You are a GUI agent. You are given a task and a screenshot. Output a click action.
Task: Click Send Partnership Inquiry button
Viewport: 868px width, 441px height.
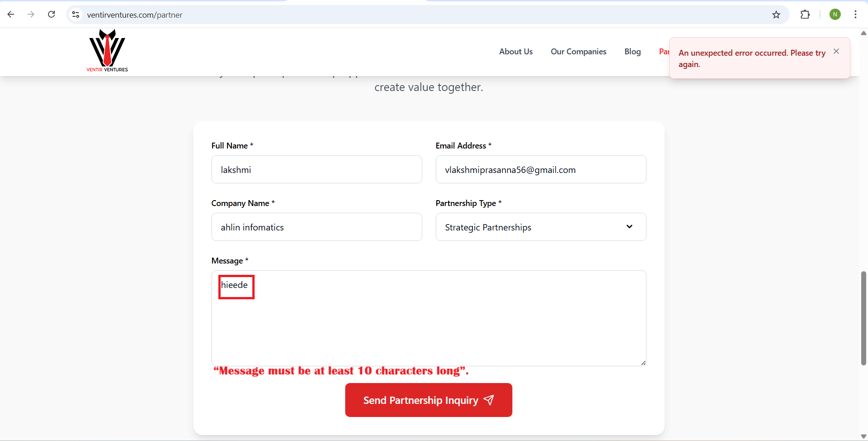point(429,400)
